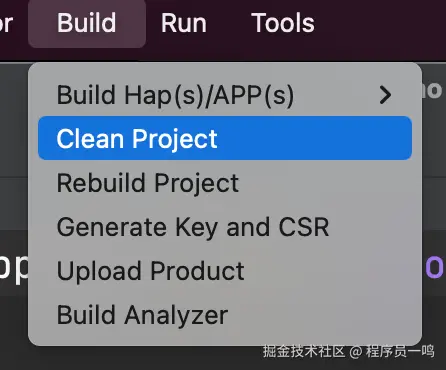Image resolution: width=446 pixels, height=370 pixels.
Task: Click the purple text right of the dropdown
Action: pyautogui.click(x=435, y=268)
